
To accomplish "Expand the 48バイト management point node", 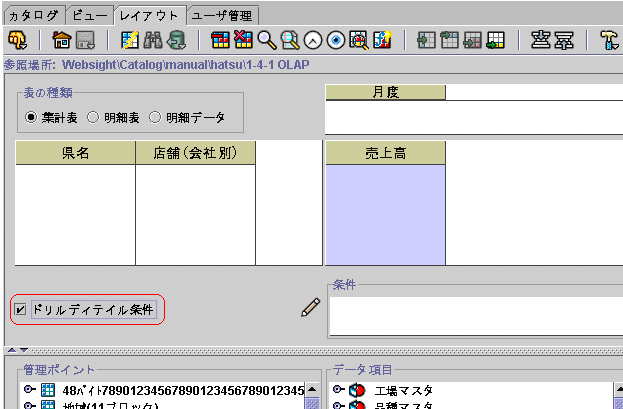I will [x=29, y=389].
